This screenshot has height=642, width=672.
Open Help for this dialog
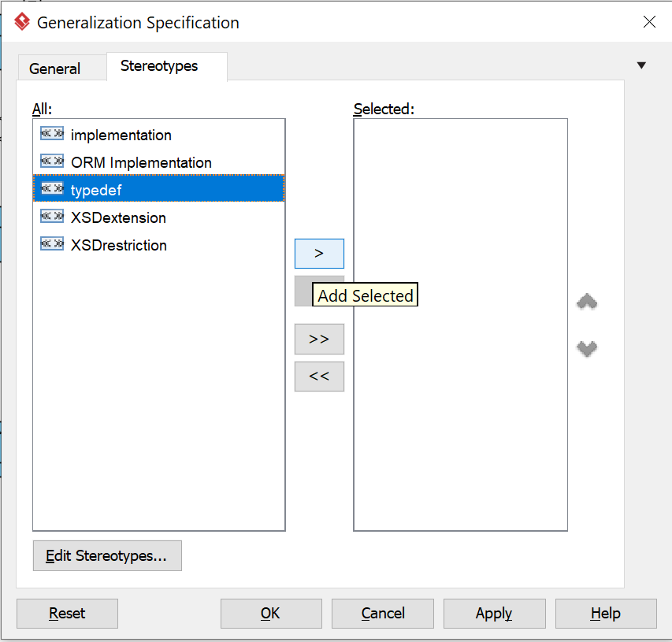coord(605,613)
